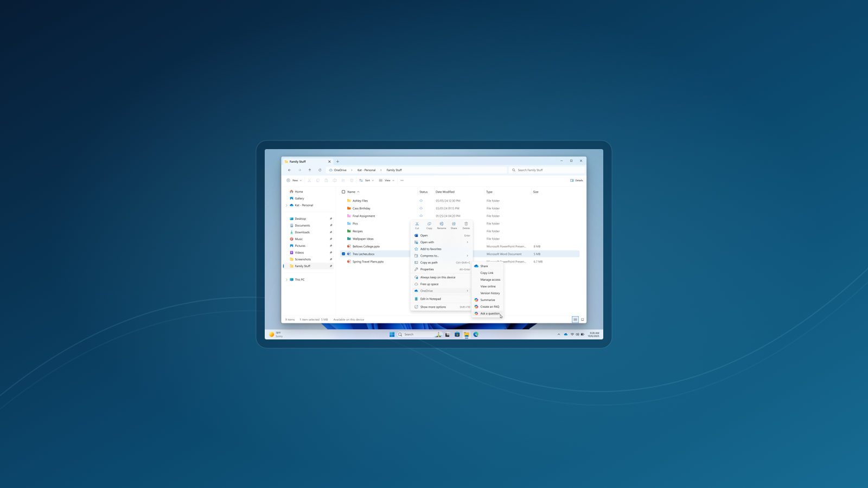Toggle the select-all checkbox beside Name header

(343, 192)
